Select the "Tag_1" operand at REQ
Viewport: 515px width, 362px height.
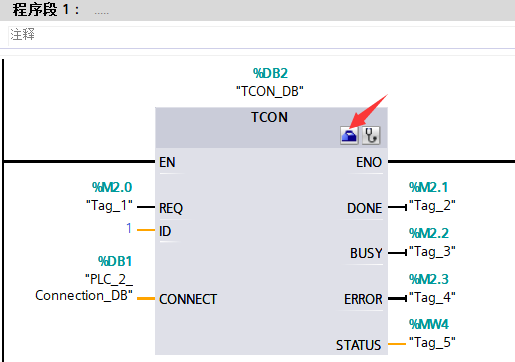pyautogui.click(x=109, y=206)
